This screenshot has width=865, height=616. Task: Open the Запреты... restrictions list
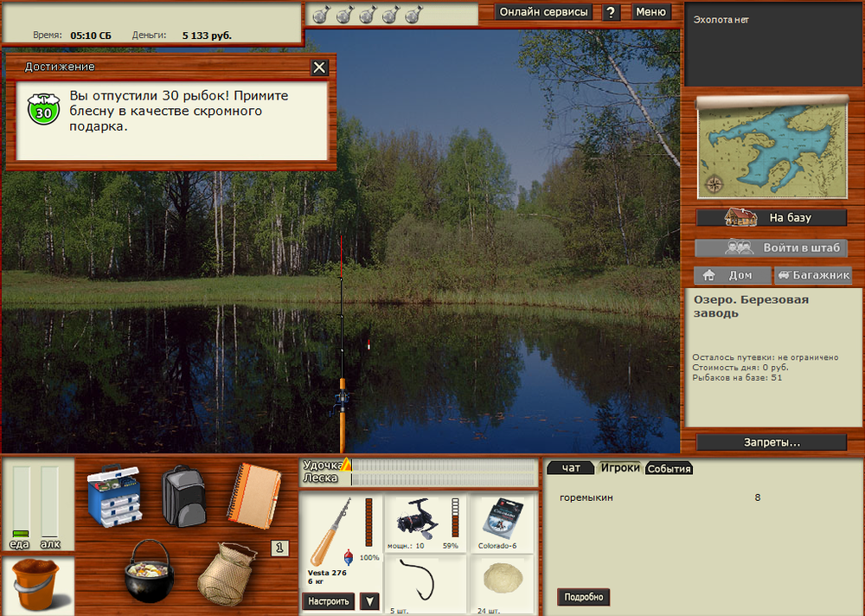[772, 442]
